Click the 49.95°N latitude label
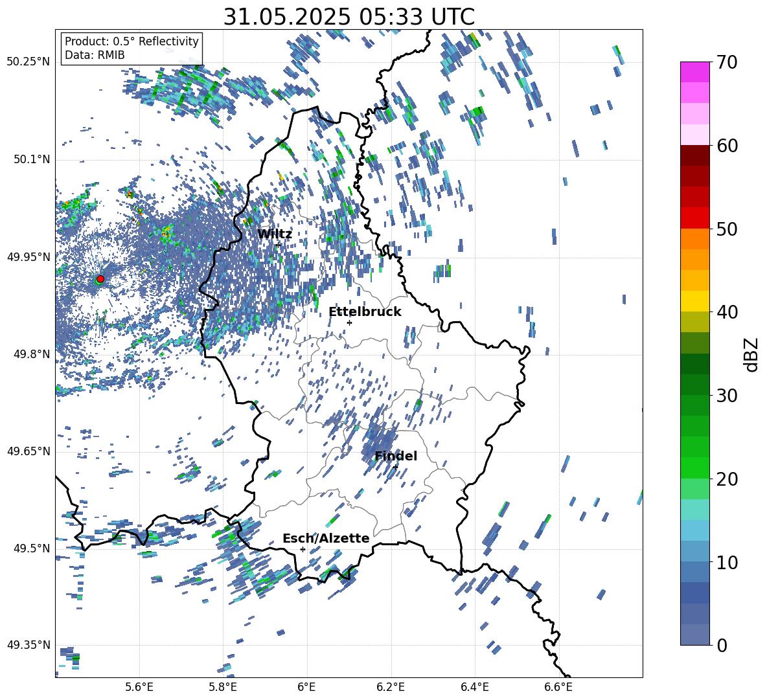The width and height of the screenshot is (767, 700). click(x=29, y=256)
